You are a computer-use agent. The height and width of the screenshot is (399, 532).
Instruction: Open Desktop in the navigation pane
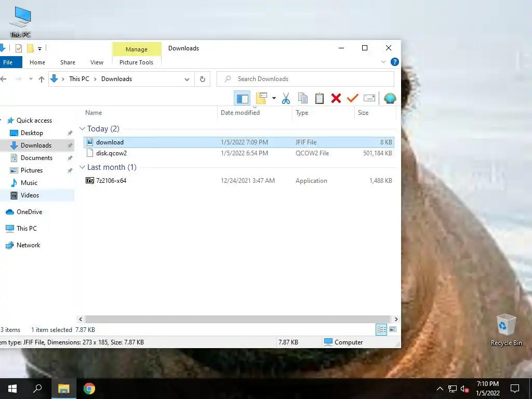coord(32,133)
